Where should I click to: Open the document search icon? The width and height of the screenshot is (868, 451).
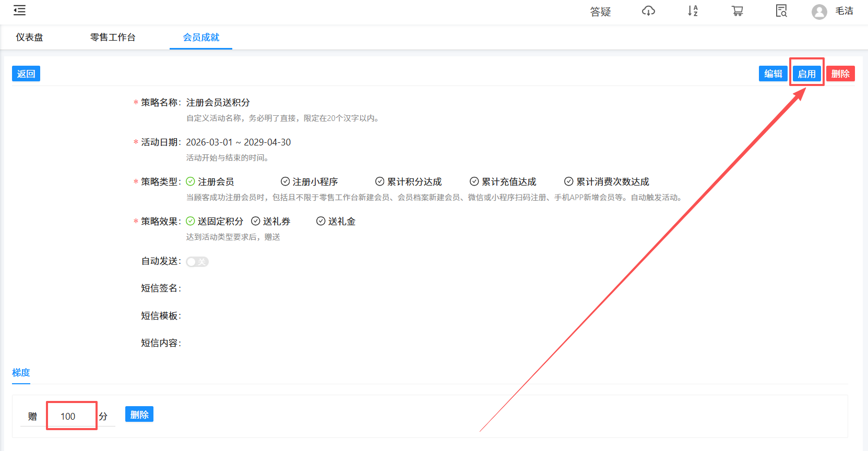[x=781, y=11]
